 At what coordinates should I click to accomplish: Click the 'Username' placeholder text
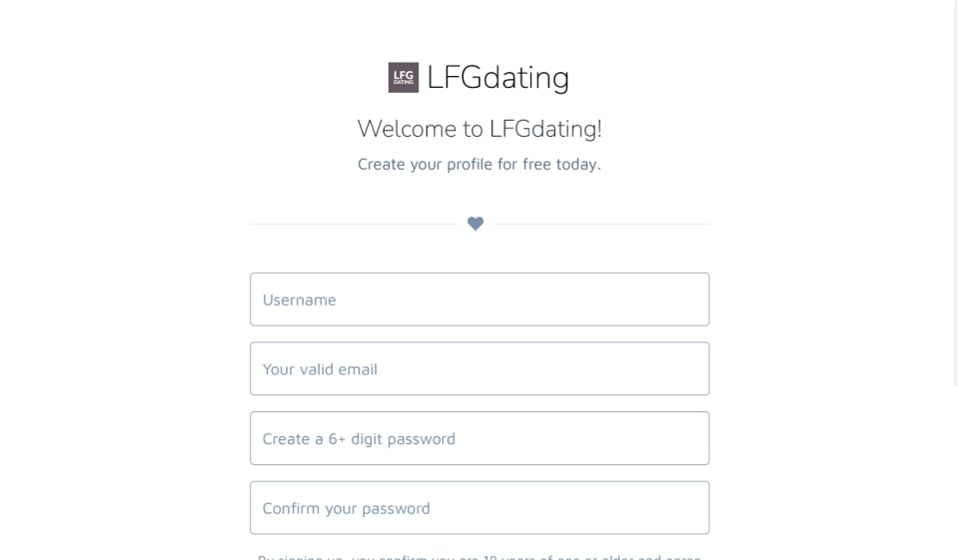(x=299, y=299)
